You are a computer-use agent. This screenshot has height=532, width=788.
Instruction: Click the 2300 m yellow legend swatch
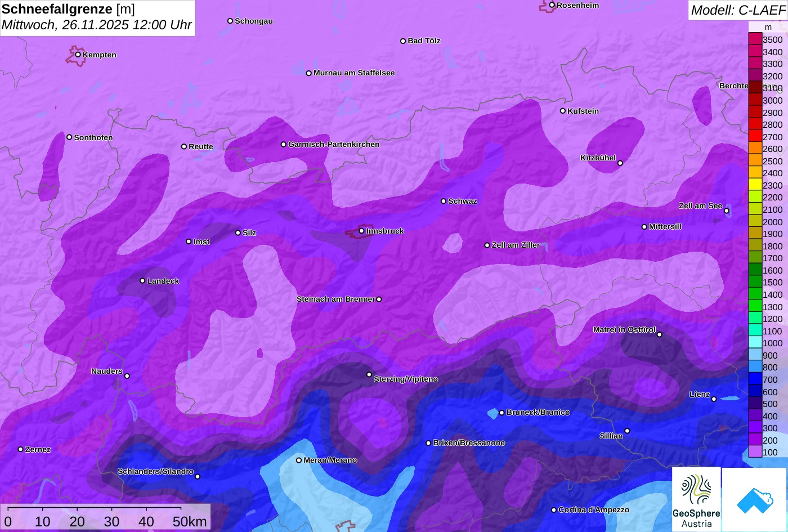point(755,185)
